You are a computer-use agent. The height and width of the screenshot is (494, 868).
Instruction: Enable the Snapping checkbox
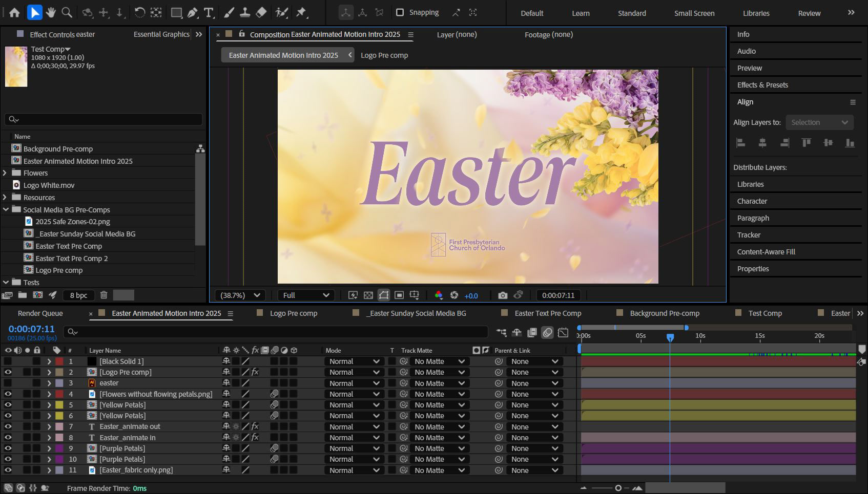coord(400,12)
